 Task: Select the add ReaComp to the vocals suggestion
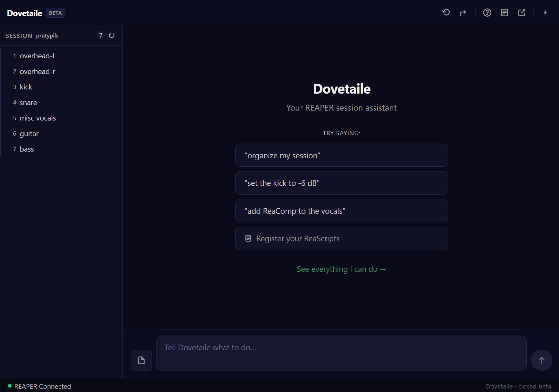(x=341, y=211)
